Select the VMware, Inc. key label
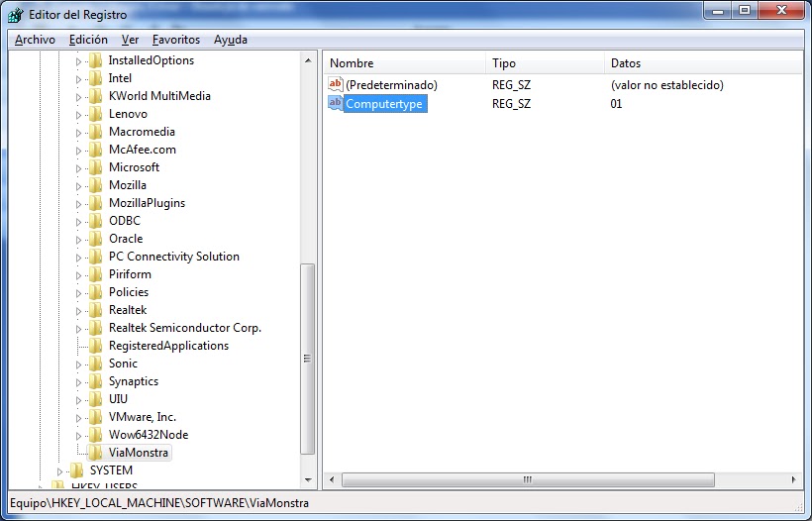 pos(143,417)
